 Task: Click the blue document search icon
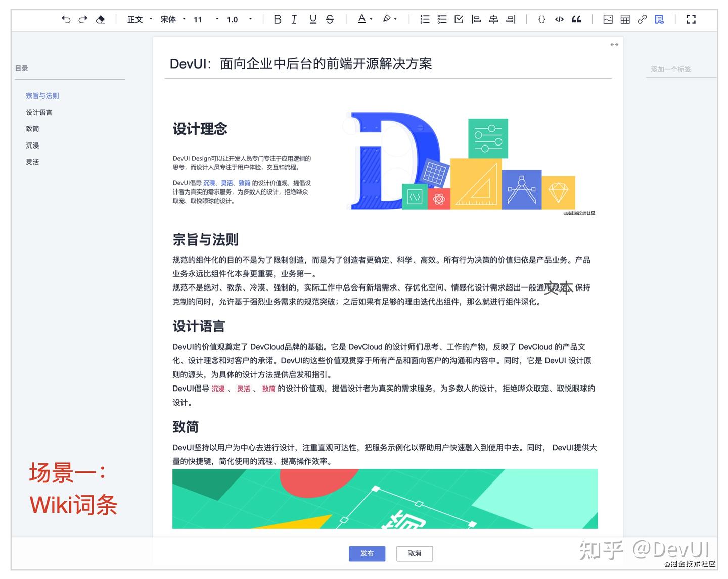659,19
